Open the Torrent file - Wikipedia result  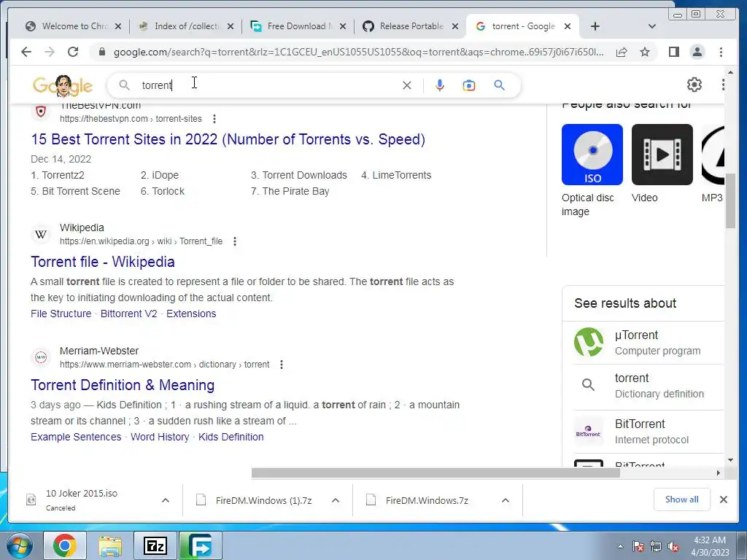tap(102, 262)
